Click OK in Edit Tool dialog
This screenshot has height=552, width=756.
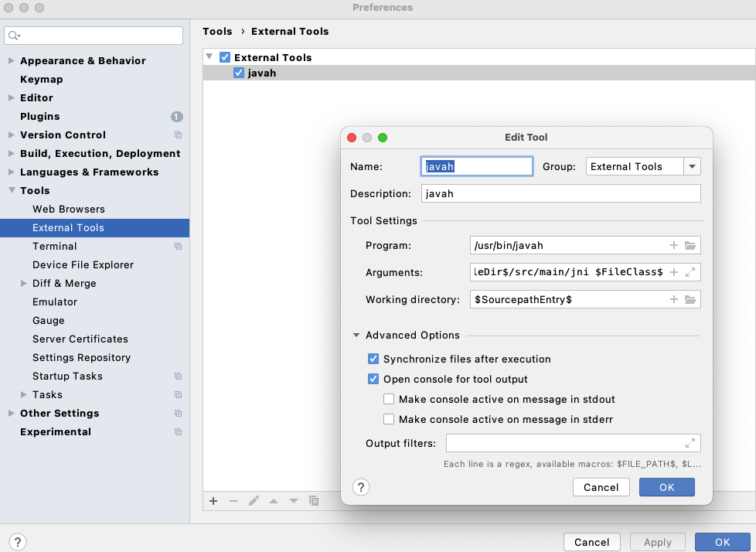[667, 487]
